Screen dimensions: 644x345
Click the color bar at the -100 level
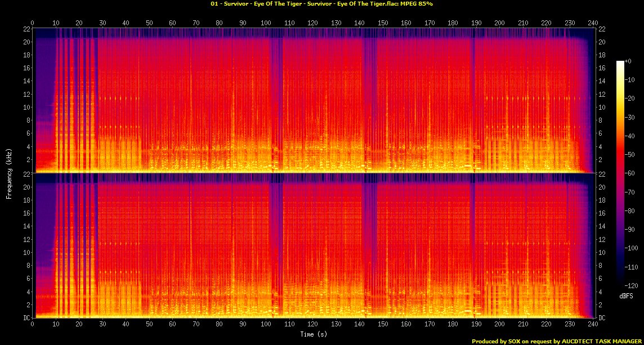tap(620, 248)
